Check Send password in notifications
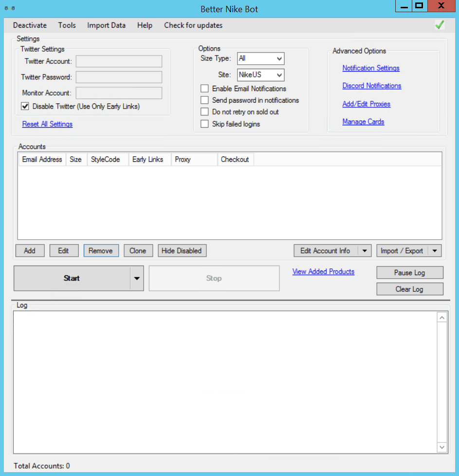This screenshot has height=476, width=459. (204, 100)
